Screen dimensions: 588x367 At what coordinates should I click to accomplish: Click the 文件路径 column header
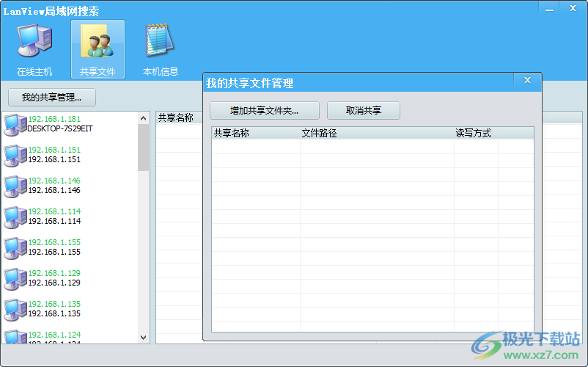tap(377, 133)
